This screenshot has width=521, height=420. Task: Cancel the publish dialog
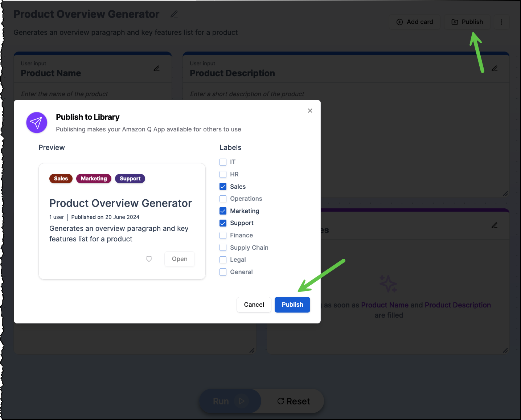tap(254, 305)
